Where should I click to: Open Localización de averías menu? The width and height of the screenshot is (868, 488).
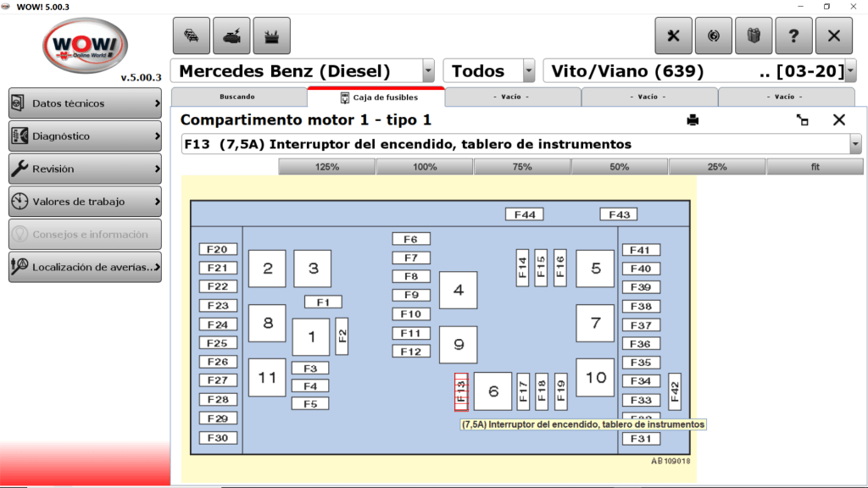pyautogui.click(x=85, y=267)
